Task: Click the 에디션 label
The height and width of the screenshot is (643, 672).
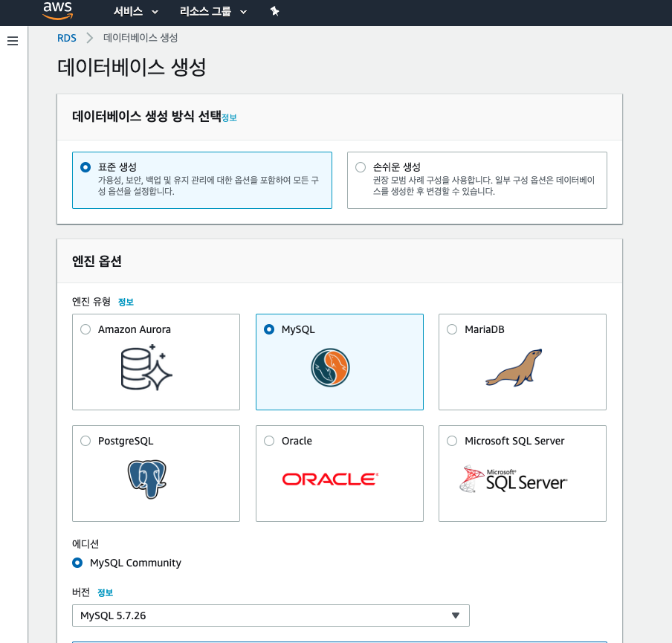Action: coord(85,543)
